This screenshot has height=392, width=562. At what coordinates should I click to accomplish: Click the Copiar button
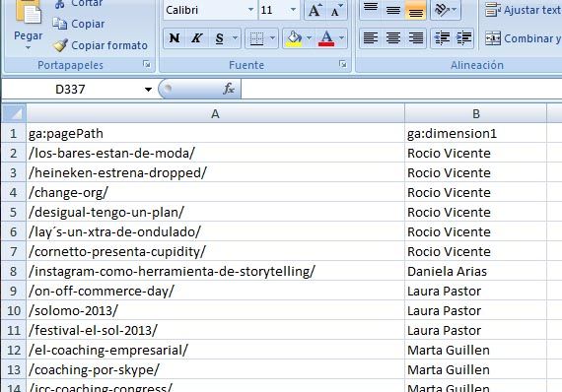tap(79, 24)
